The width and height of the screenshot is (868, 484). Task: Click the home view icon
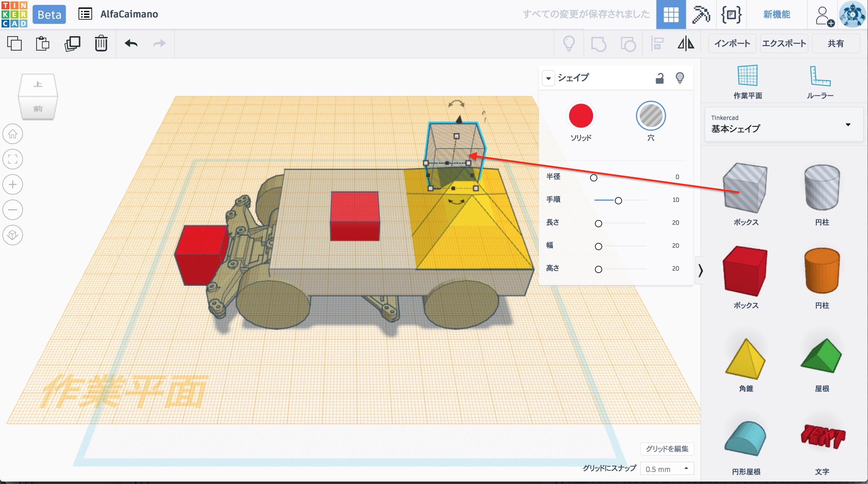[x=13, y=134]
